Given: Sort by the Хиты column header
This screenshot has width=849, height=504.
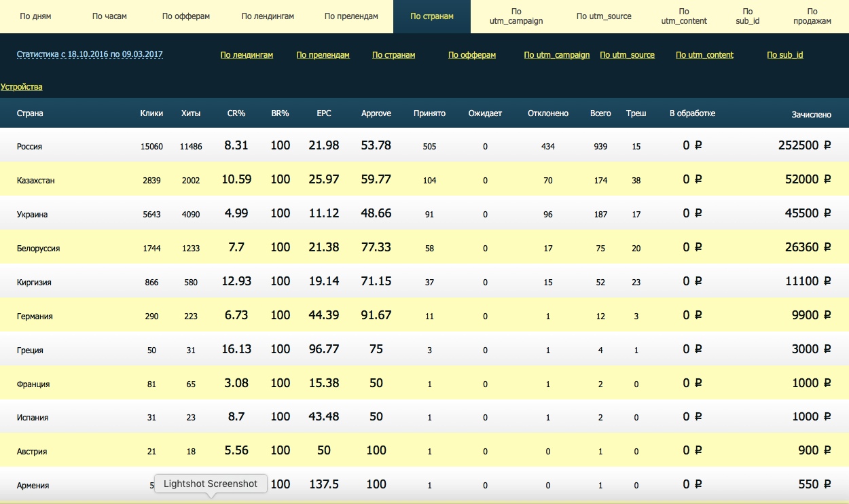Looking at the screenshot, I should (191, 113).
